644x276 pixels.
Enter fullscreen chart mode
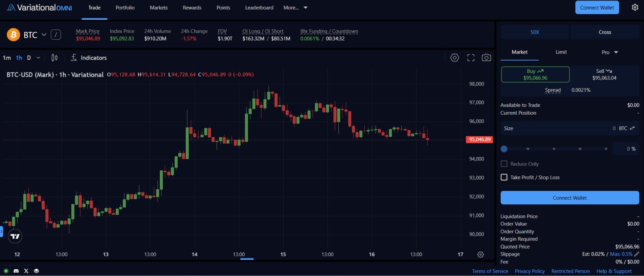(471, 58)
